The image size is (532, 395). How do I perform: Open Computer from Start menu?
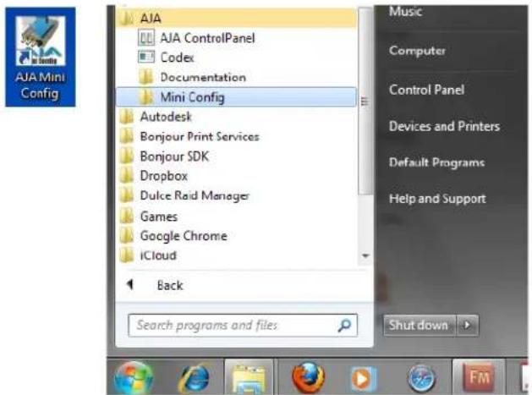pyautogui.click(x=417, y=51)
